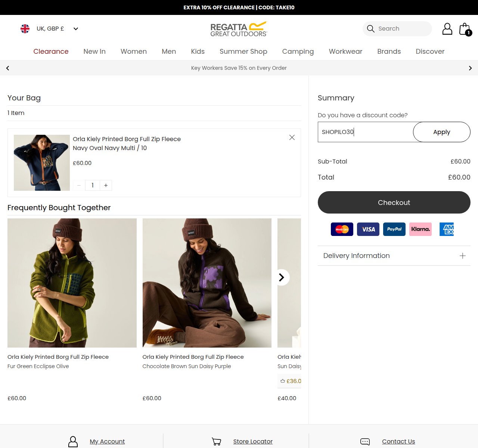
Task: Click the Total amount £60.00
Action: click(x=459, y=177)
